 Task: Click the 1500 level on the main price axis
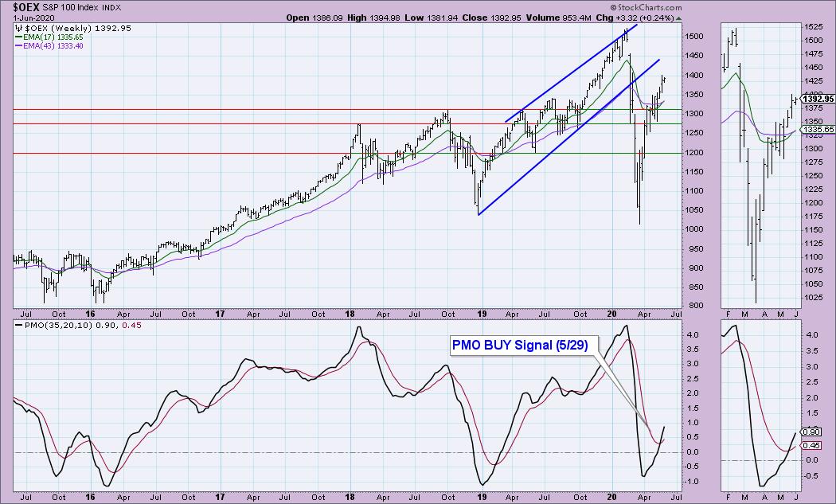point(695,37)
